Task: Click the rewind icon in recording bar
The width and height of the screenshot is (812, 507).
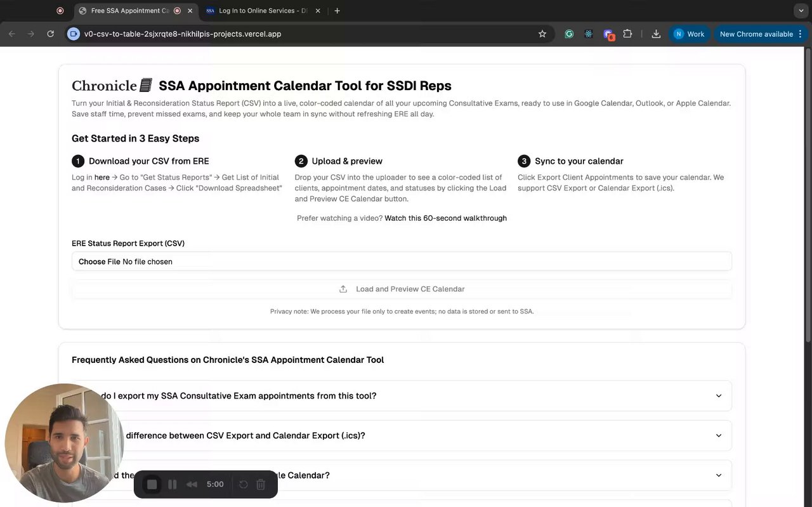Action: pyautogui.click(x=192, y=484)
